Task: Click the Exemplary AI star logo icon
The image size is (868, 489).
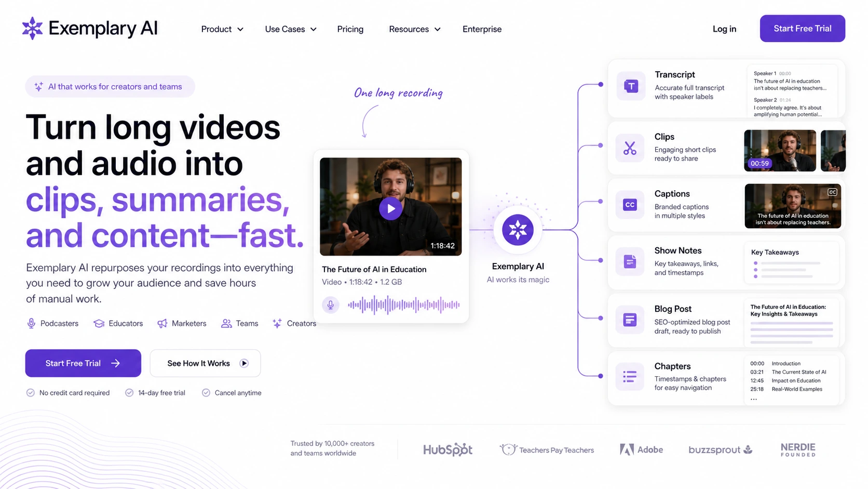Action: tap(32, 28)
